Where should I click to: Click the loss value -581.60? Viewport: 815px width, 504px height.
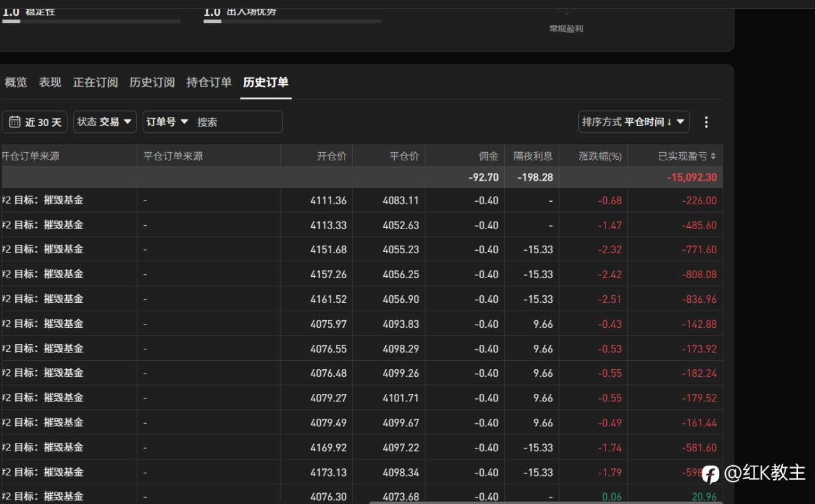699,447
